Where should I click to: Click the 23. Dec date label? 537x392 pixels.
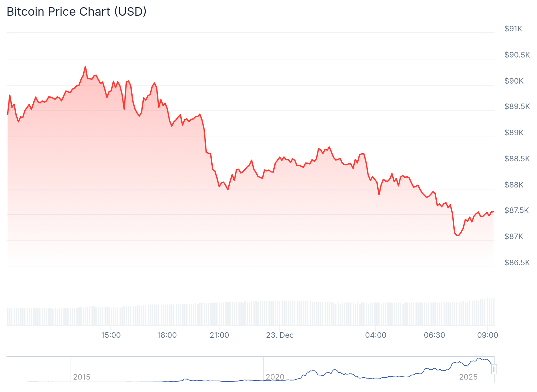pyautogui.click(x=280, y=335)
